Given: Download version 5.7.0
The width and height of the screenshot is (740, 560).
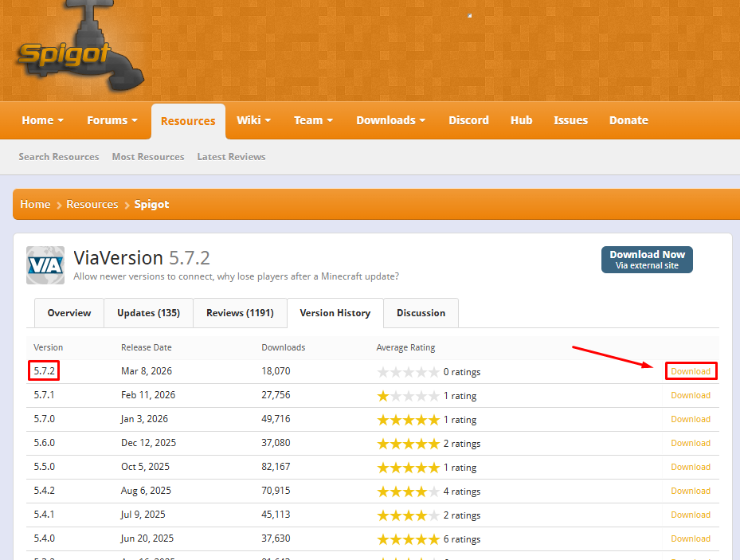Looking at the screenshot, I should [691, 419].
